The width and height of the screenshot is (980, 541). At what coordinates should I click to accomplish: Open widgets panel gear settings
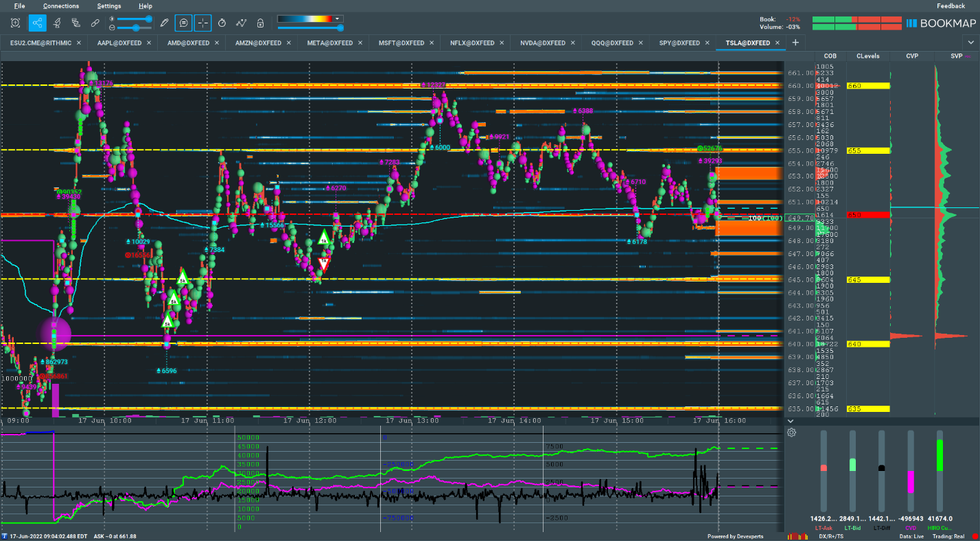[791, 433]
